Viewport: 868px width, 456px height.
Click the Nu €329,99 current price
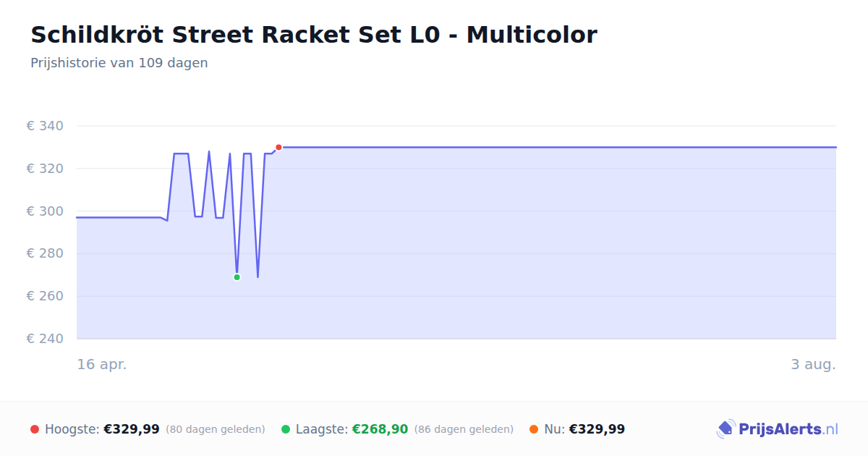[x=597, y=429]
